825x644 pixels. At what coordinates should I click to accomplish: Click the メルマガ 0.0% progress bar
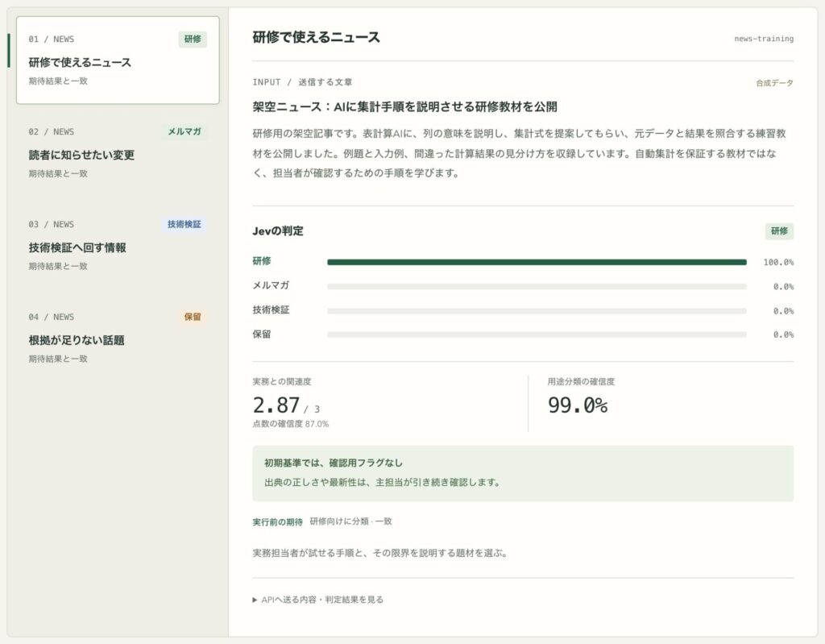click(537, 286)
